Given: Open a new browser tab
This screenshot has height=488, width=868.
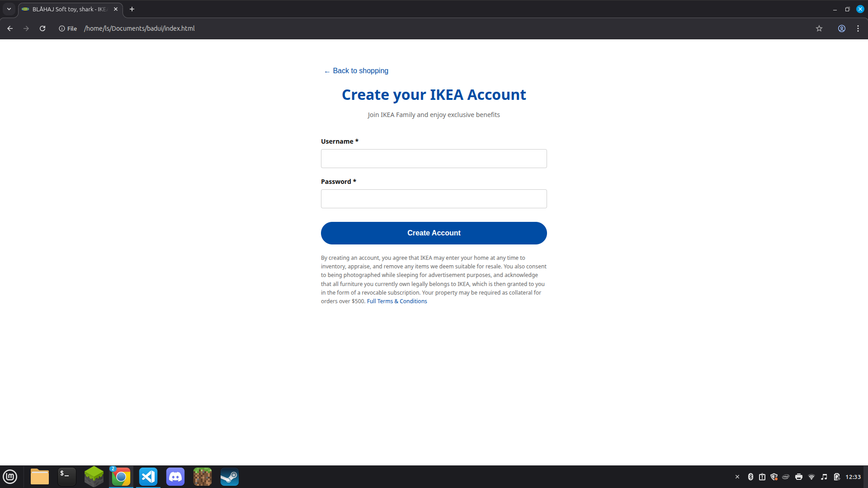Looking at the screenshot, I should (x=132, y=9).
